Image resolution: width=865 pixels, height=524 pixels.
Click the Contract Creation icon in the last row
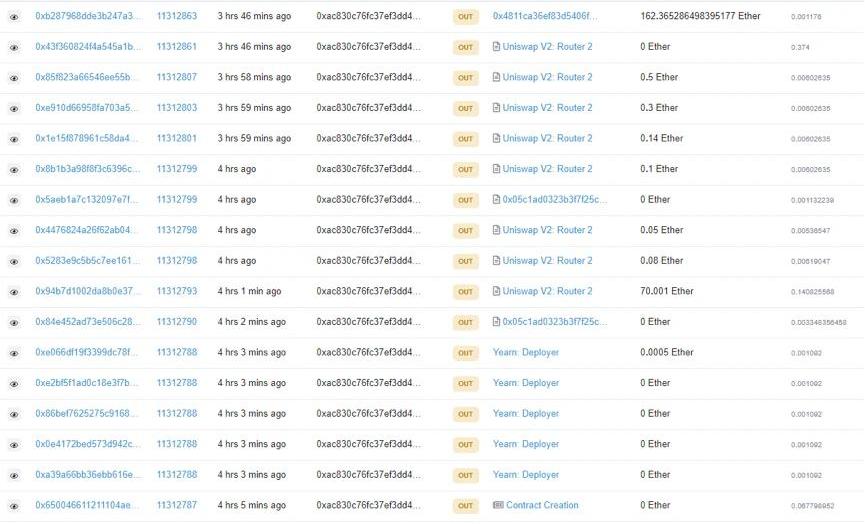[498, 506]
